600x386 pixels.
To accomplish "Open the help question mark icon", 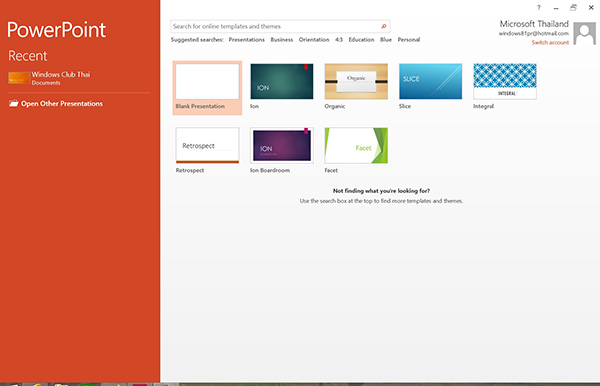I will click(538, 8).
